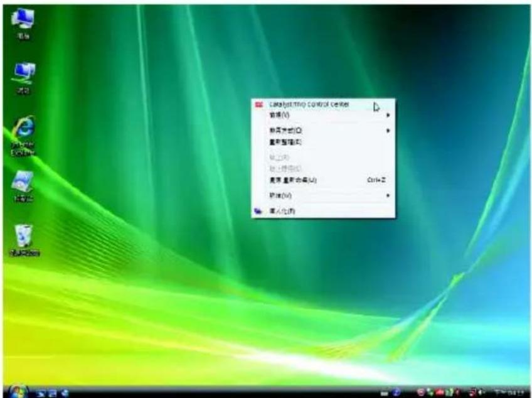Click the volume speaker tray icon
The width and height of the screenshot is (532, 398).
pyautogui.click(x=481, y=392)
